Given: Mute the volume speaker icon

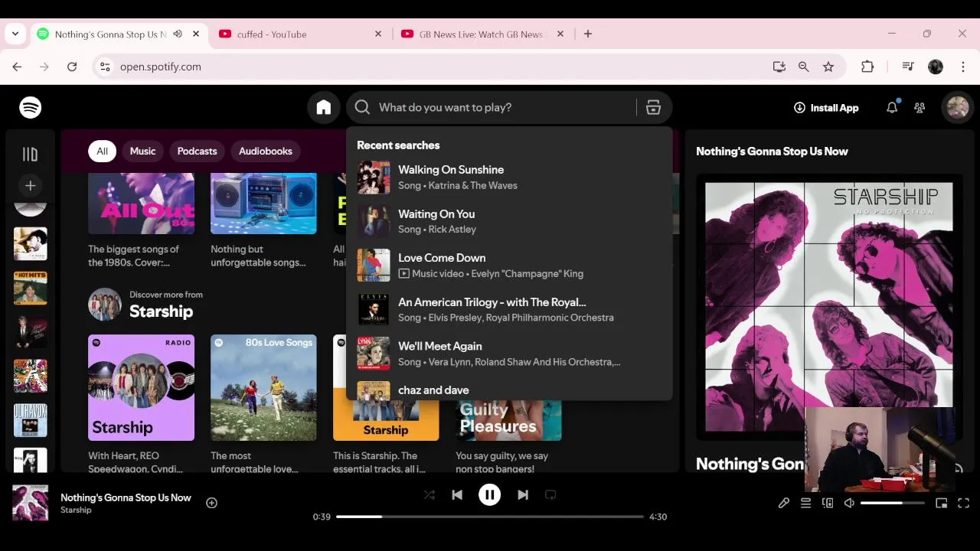Looking at the screenshot, I should pyautogui.click(x=849, y=503).
